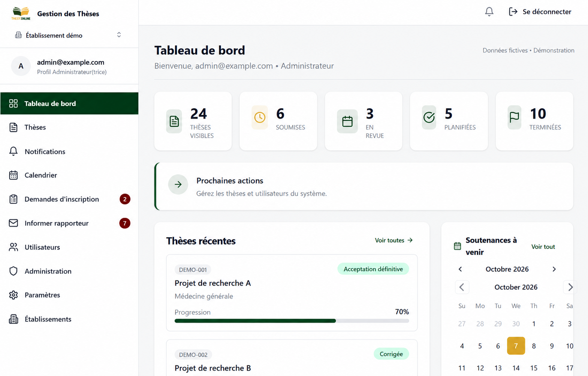This screenshot has width=588, height=376.
Task: Open the Thèses menu item
Action: point(69,127)
